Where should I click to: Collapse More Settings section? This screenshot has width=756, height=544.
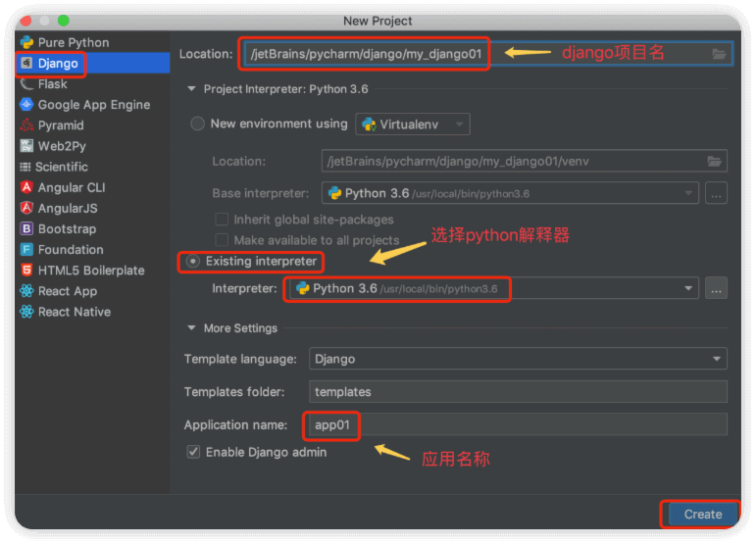(x=192, y=328)
